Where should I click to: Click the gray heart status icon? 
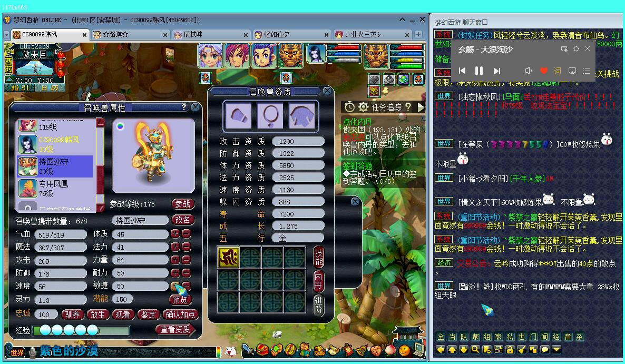coord(374,79)
